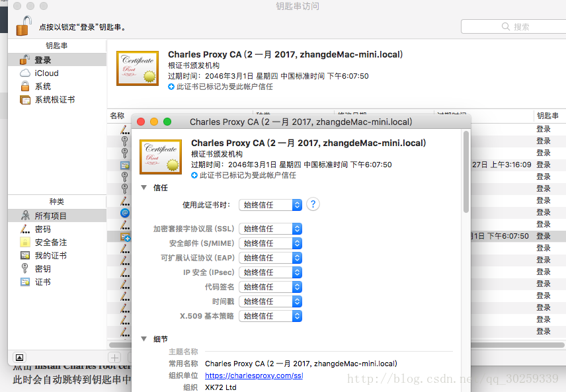Image resolution: width=566 pixels, height=392 pixels.
Task: Click the dialog vertical scrollbar
Action: (x=466, y=172)
